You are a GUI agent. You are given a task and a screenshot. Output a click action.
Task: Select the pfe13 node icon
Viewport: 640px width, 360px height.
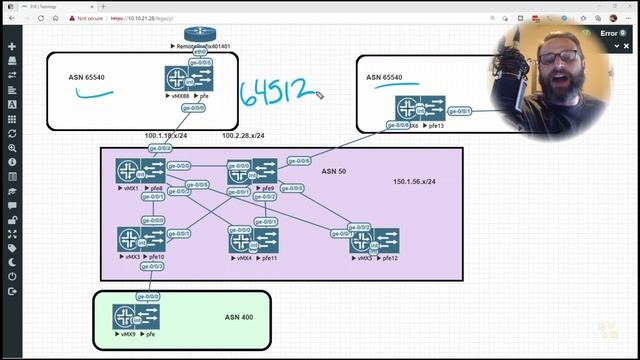coord(433,108)
